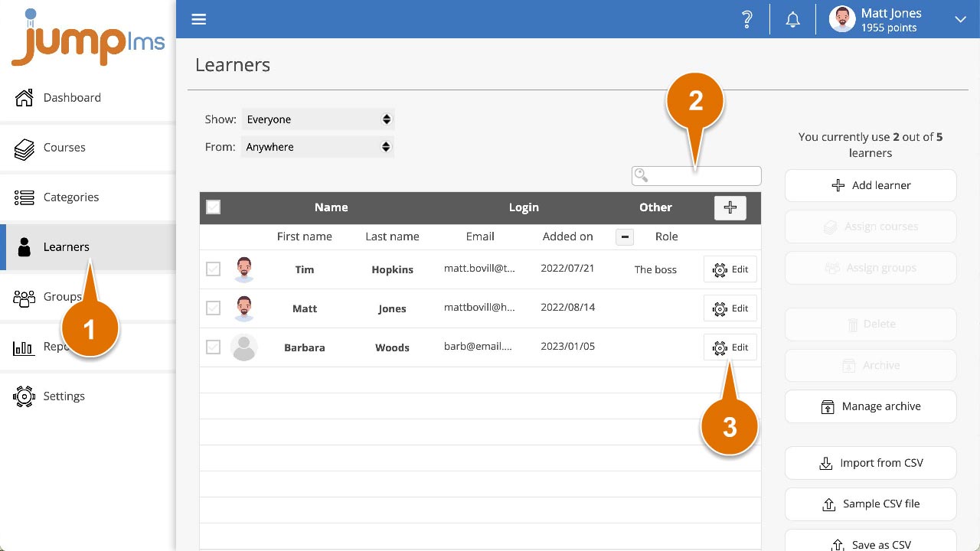
Task: Click the Dashboard house icon
Action: 24,97
